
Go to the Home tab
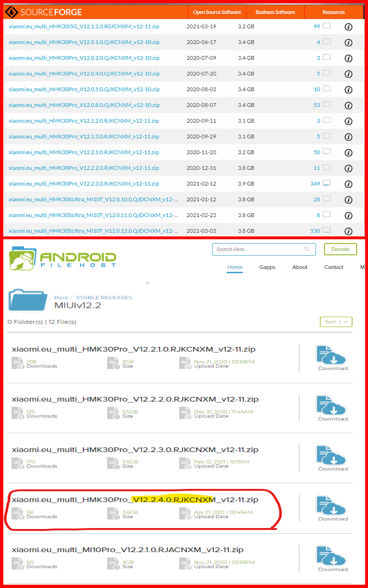click(235, 267)
